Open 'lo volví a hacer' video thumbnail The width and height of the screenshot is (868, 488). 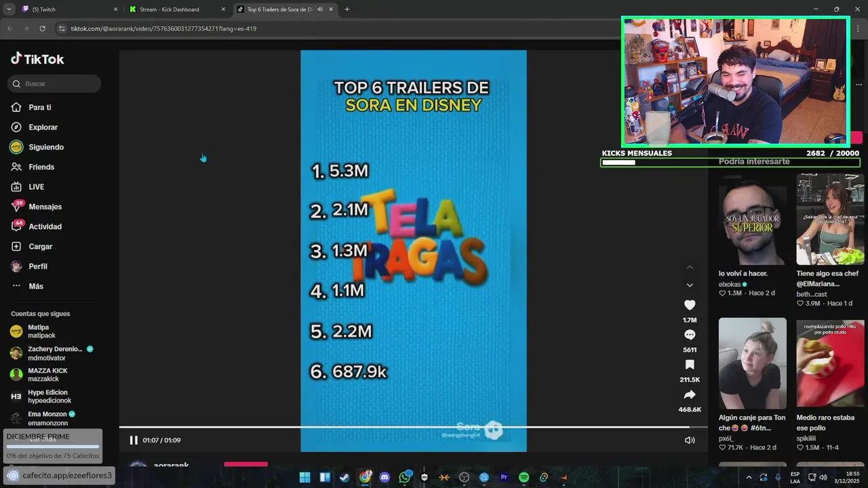[753, 219]
